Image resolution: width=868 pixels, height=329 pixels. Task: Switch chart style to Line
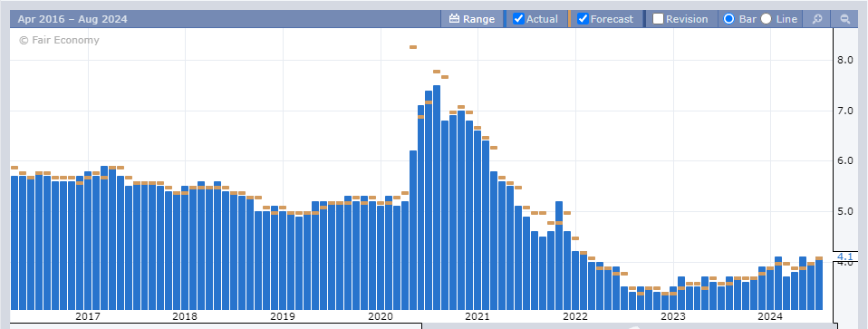(767, 19)
